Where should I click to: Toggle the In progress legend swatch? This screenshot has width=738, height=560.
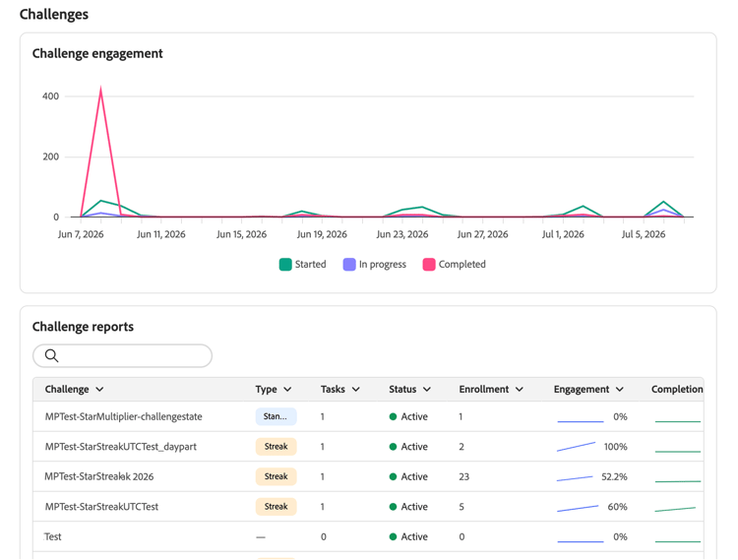point(349,265)
